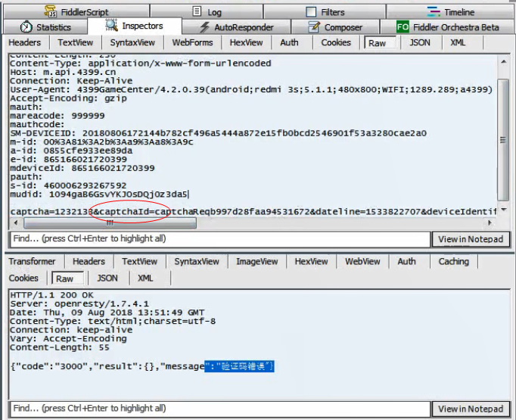
Task: Click the Server: openresty/1.7.4.1 line
Action: [79, 303]
